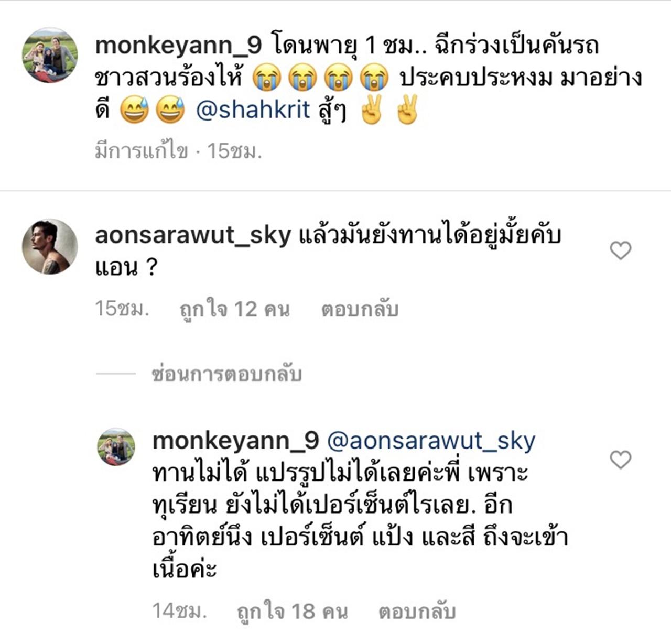Open the @aonsarawut_sky mention in the reply
Image resolution: width=671 pixels, height=644 pixels.
click(x=431, y=441)
